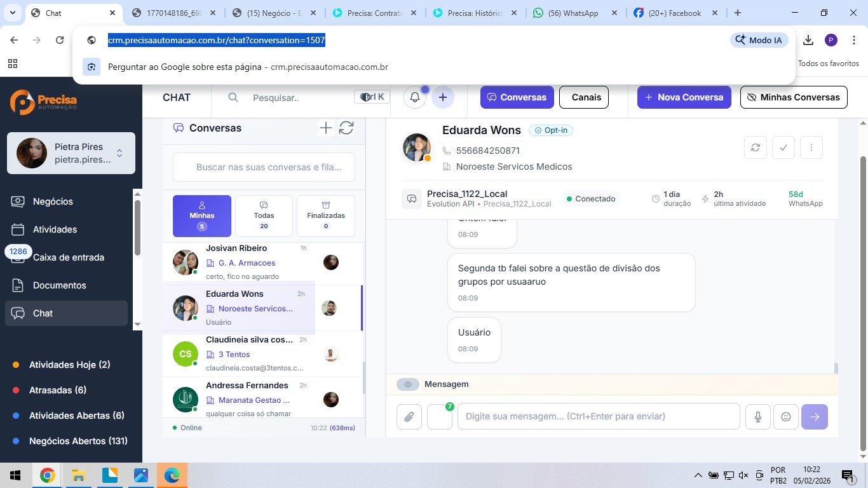Image resolution: width=868 pixels, height=488 pixels.
Task: Click the message input field
Action: coord(598,417)
